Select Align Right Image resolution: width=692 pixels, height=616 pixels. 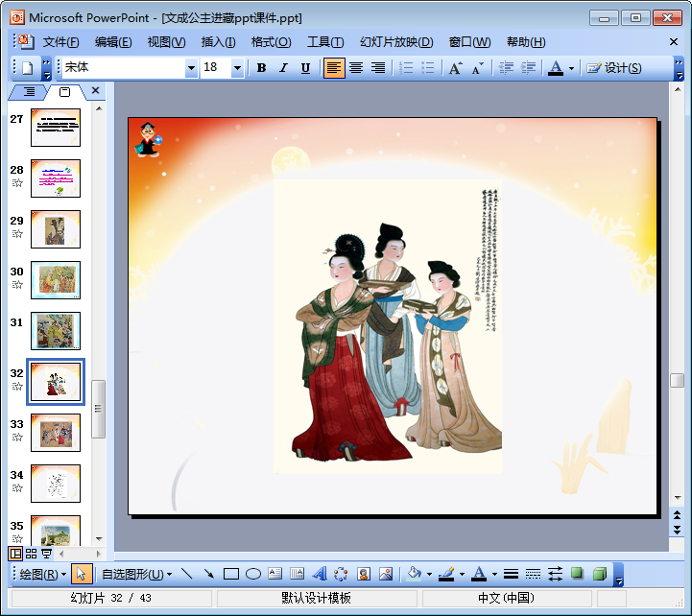pos(378,67)
